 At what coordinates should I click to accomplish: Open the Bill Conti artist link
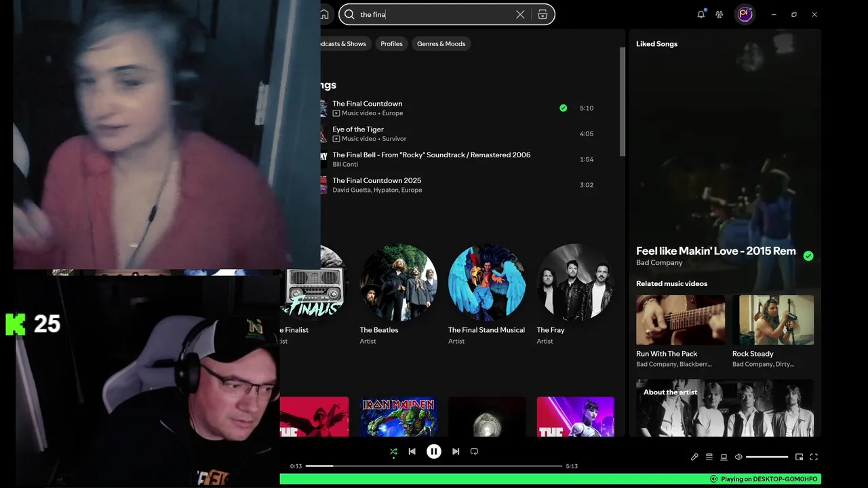tap(345, 165)
